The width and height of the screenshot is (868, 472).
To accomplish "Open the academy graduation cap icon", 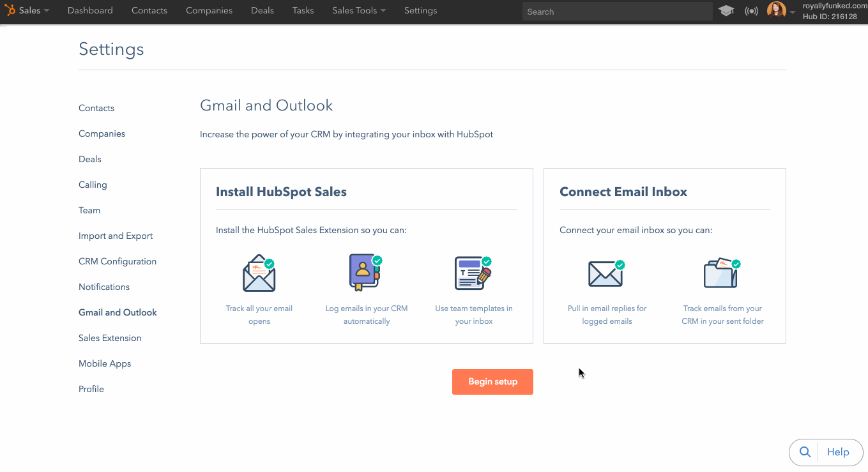I will pyautogui.click(x=726, y=11).
